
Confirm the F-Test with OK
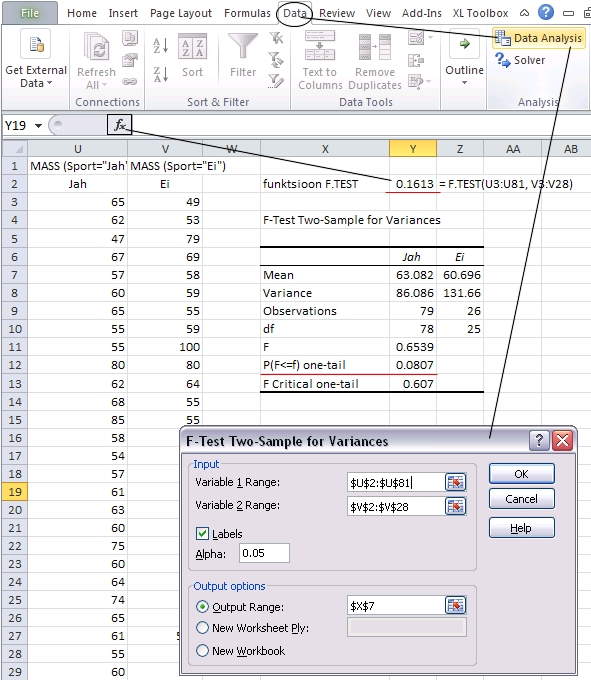tap(522, 474)
